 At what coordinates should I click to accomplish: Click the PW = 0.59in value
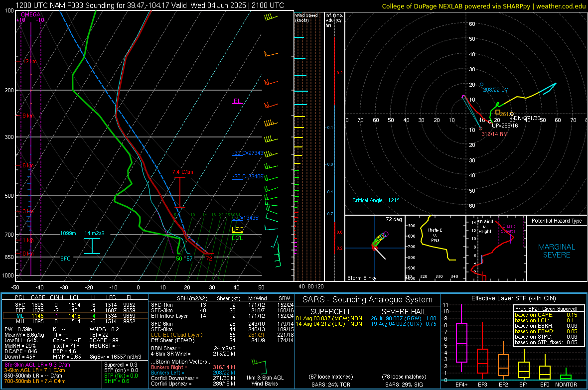coord(18,329)
